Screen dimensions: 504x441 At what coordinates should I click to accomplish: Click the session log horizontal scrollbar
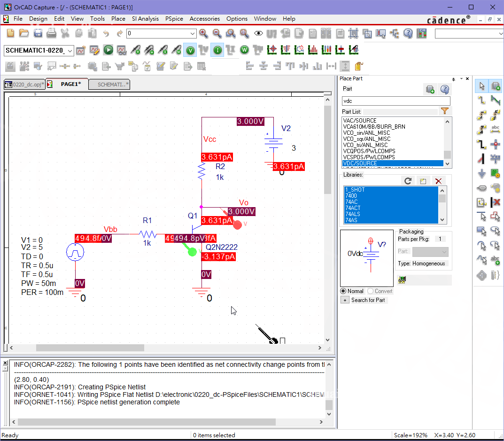(x=147, y=422)
